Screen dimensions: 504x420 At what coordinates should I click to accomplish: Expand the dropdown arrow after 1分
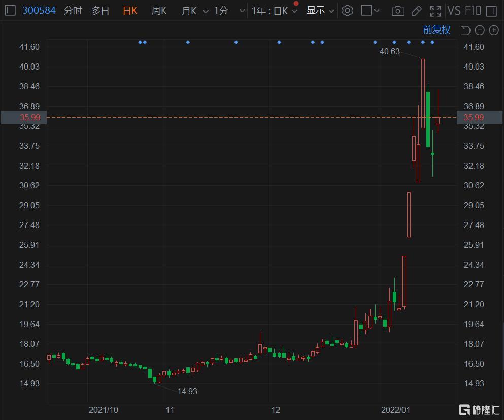tap(243, 11)
